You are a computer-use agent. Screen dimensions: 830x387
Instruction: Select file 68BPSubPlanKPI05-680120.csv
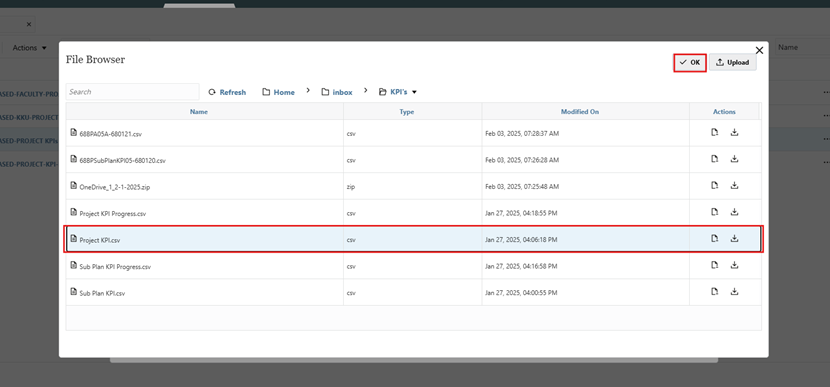pyautogui.click(x=122, y=161)
